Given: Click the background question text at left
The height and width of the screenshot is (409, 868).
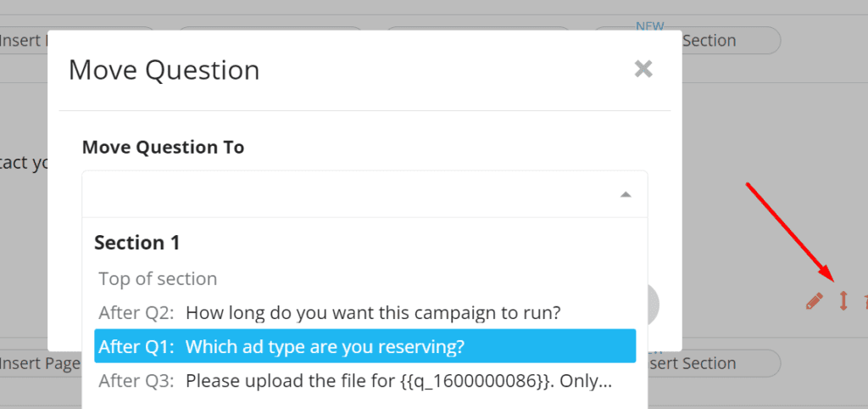Looking at the screenshot, I should pos(24,164).
